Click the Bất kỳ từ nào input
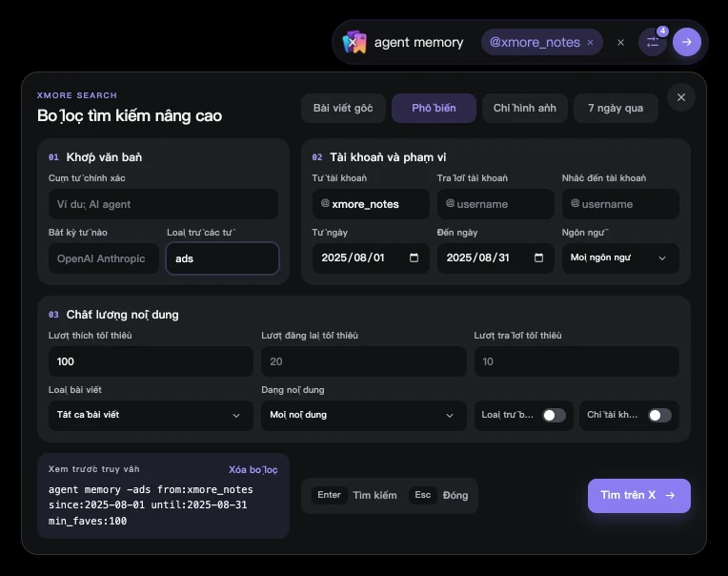 tap(104, 258)
